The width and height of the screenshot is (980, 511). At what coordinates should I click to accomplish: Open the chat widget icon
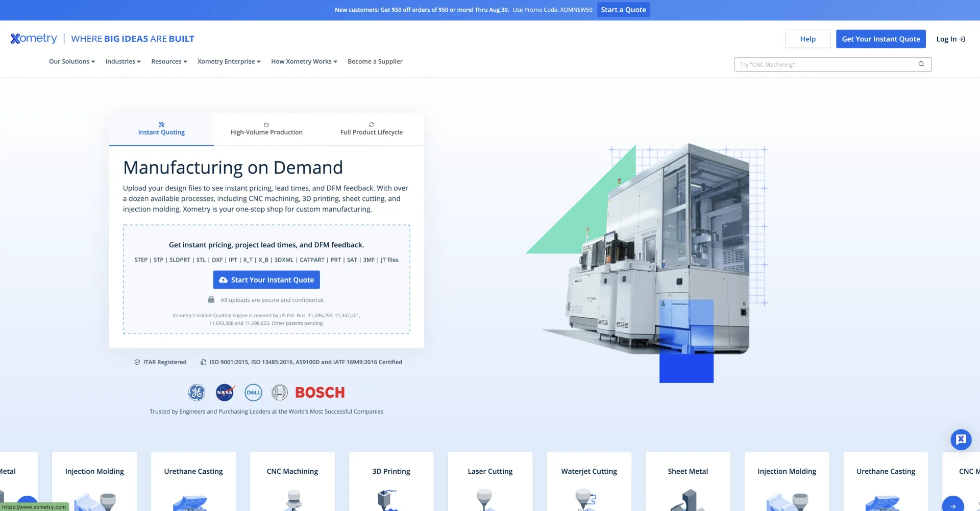(x=961, y=440)
